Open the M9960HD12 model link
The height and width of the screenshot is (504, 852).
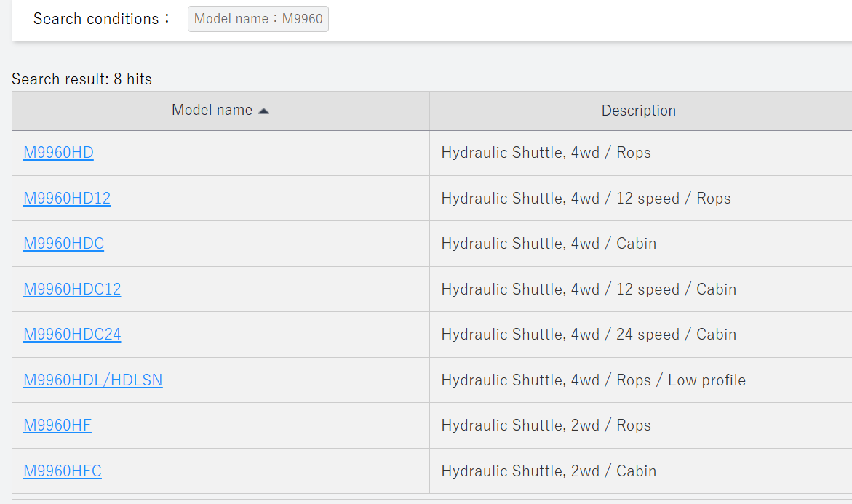click(x=67, y=199)
